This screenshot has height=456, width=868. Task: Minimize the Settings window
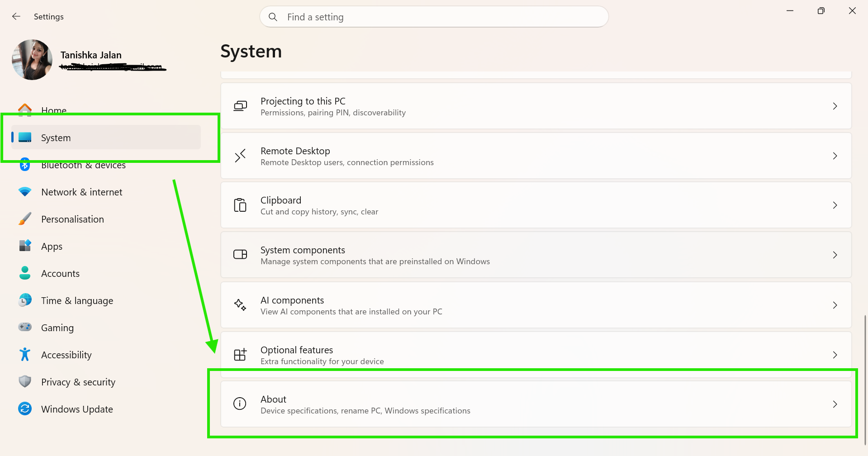click(x=790, y=11)
